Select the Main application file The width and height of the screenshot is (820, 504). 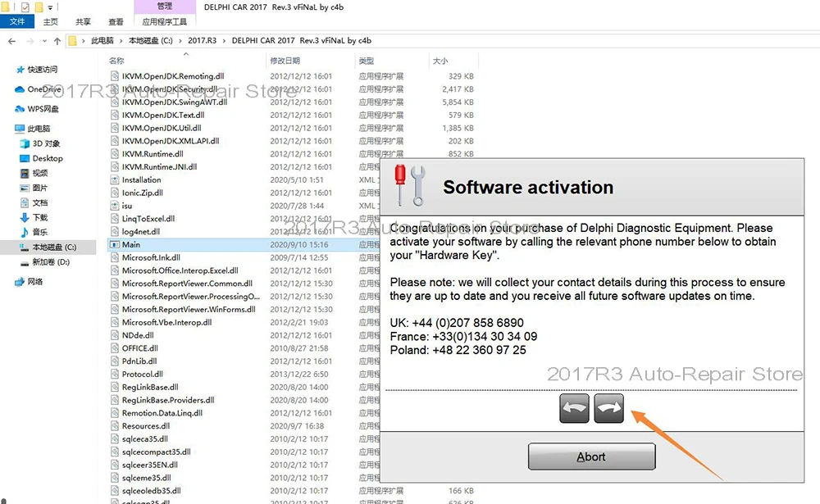pos(130,245)
